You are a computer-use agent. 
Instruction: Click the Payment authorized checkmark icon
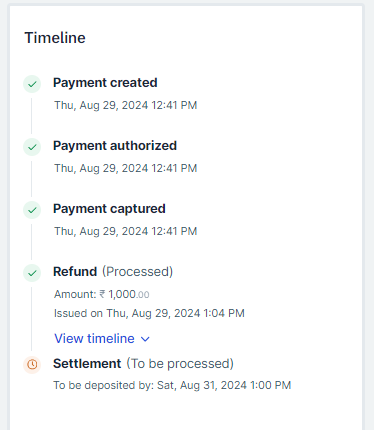32,147
